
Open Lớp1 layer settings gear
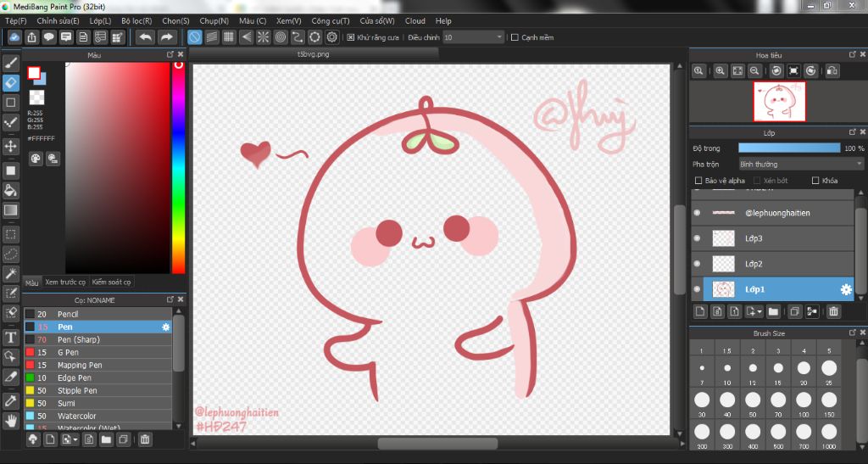point(846,289)
